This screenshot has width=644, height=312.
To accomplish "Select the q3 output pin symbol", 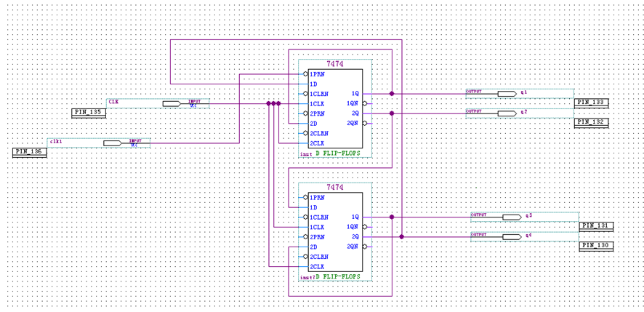I will (x=512, y=217).
